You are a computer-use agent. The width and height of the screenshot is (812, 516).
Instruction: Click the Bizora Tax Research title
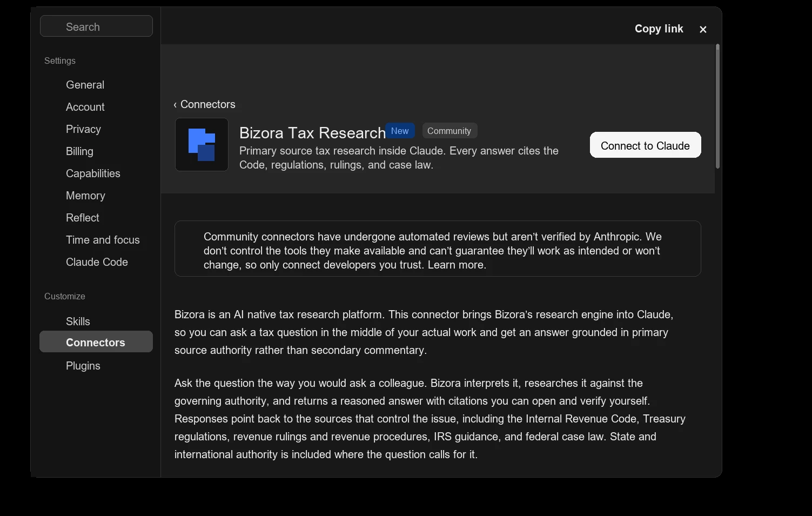coord(312,132)
